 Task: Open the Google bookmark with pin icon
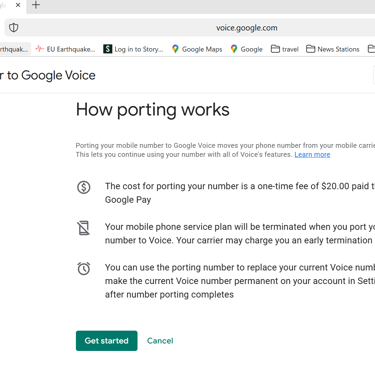click(x=247, y=49)
